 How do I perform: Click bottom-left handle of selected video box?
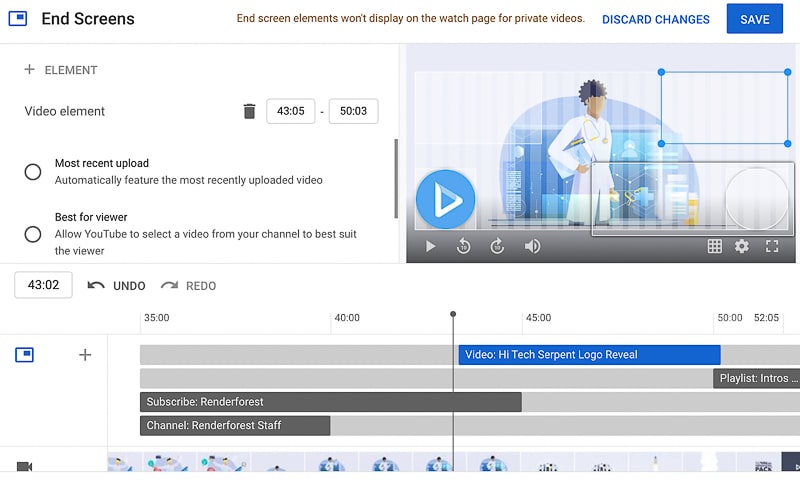pyautogui.click(x=661, y=144)
